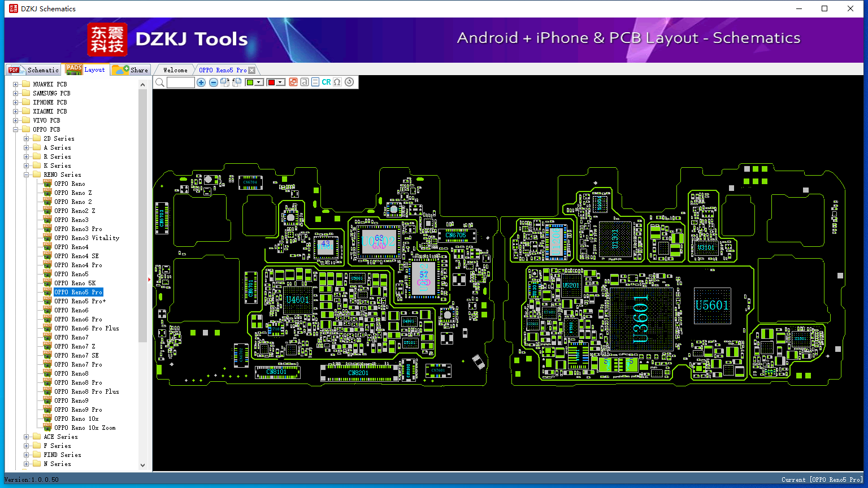Click the omega symbol toolbar icon
The width and height of the screenshot is (868, 488).
coord(337,82)
